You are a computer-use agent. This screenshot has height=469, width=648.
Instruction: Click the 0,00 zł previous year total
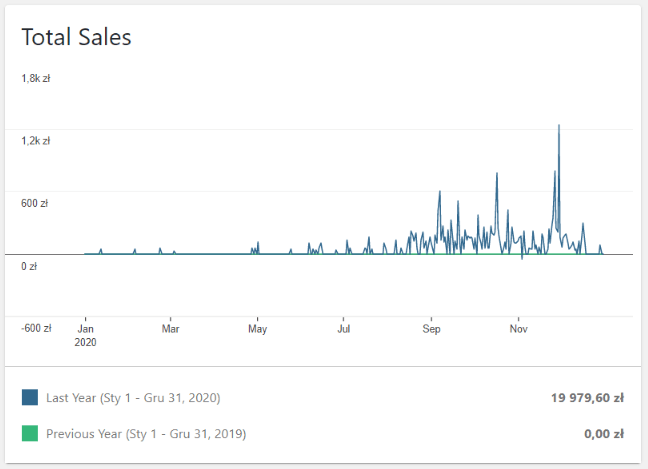[x=604, y=434]
